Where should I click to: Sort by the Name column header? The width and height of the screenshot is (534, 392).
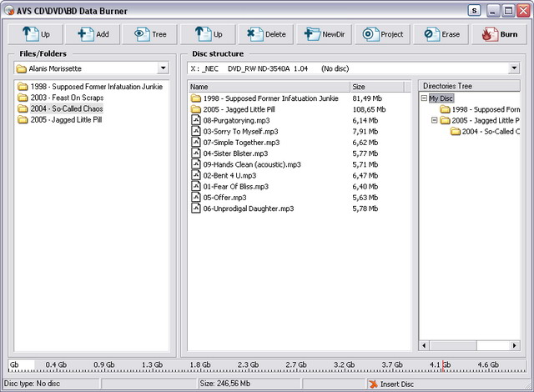[x=269, y=87]
